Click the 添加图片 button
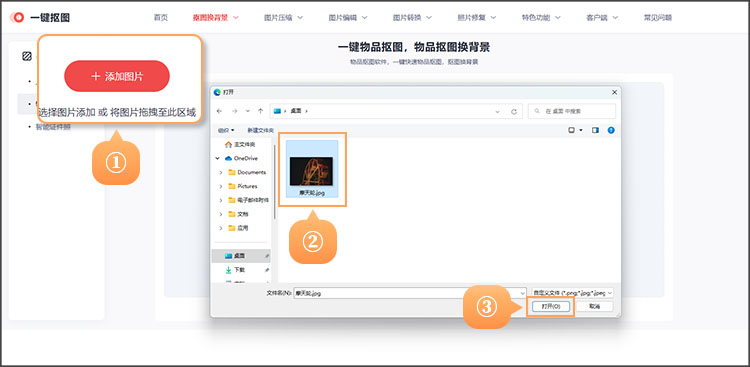 click(117, 76)
